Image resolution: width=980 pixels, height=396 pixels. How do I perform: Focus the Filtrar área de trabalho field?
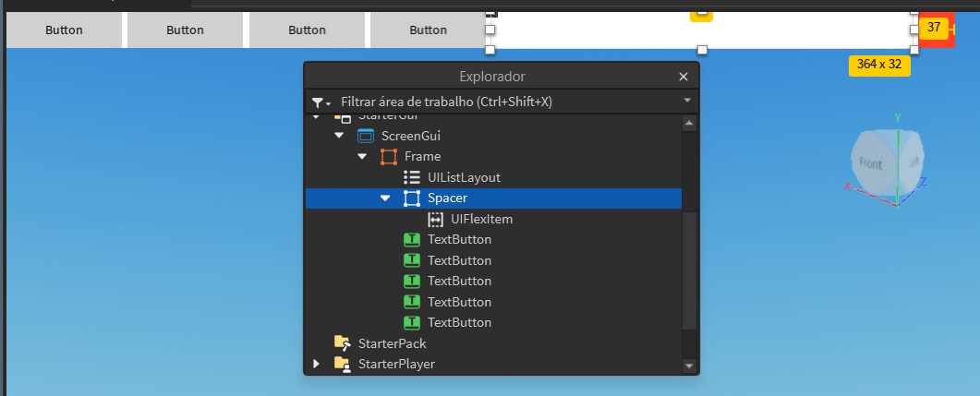[x=499, y=102]
